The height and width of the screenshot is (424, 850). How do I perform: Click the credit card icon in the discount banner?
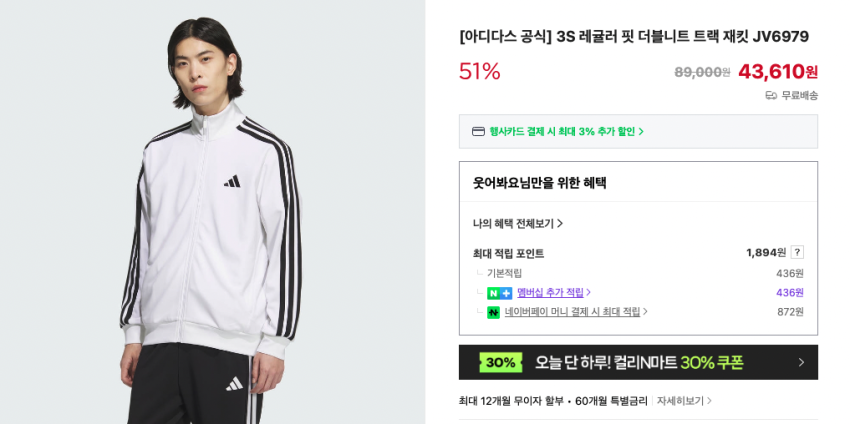click(478, 131)
